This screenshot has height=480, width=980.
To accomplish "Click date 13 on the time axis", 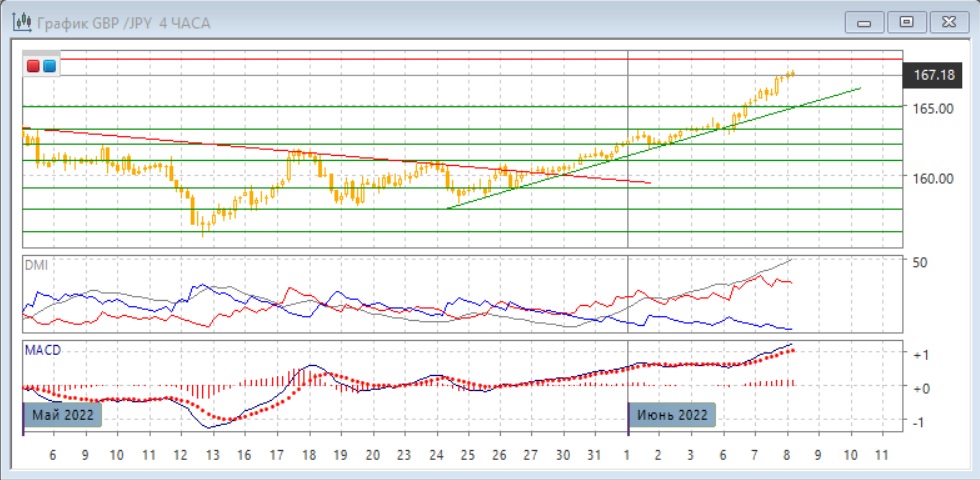I will tap(212, 454).
